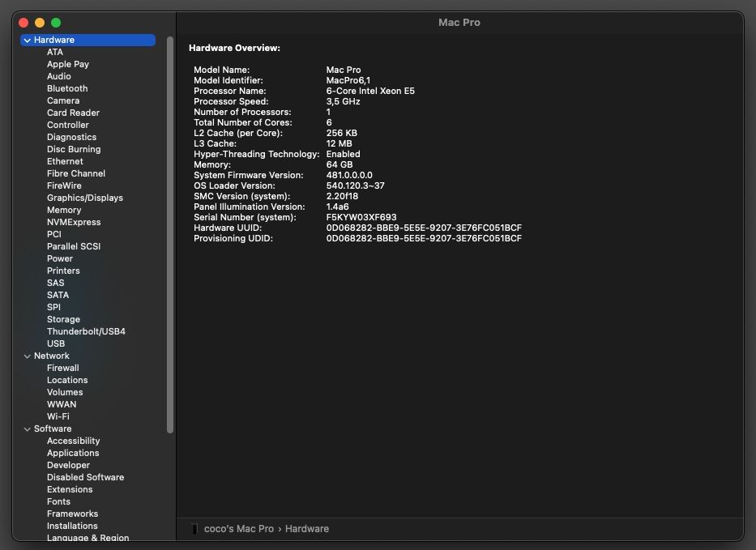Minimize window with the yellow button
756x550 pixels.
click(x=40, y=23)
